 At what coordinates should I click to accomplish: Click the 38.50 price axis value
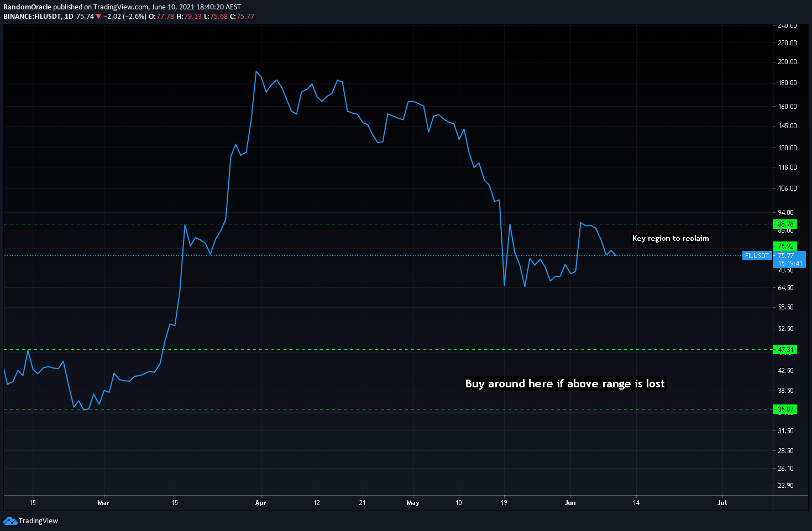[785, 391]
